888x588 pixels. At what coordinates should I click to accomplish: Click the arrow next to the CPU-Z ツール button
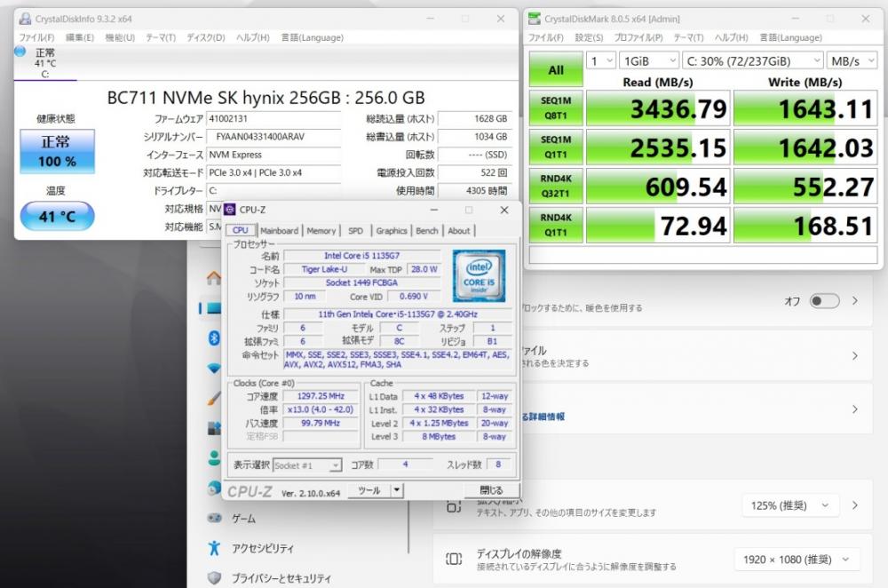(397, 490)
